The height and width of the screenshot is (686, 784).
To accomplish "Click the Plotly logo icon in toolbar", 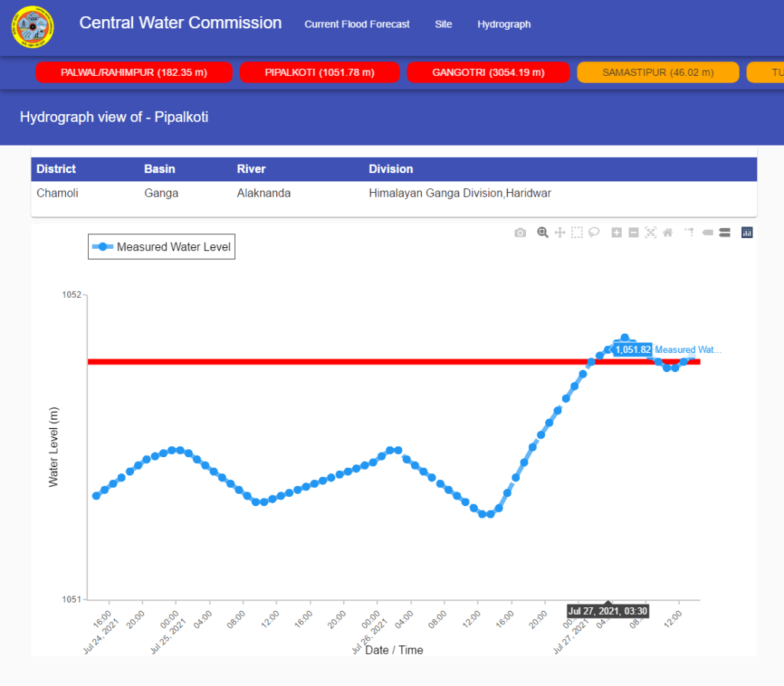I will [747, 233].
